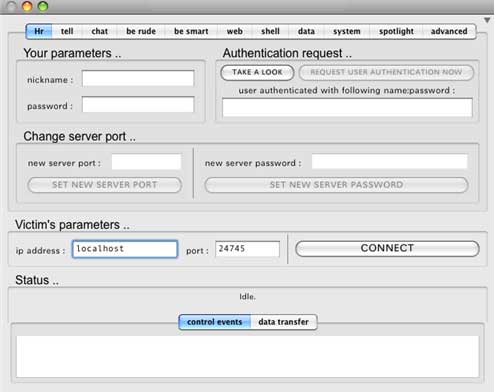Switch to the data transfer tab
The height and width of the screenshot is (392, 494).
[x=283, y=322]
